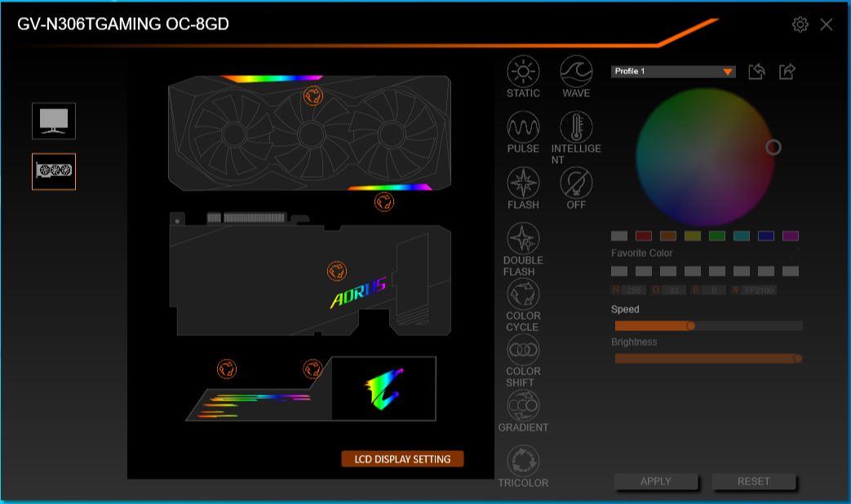Click the top fan-side LED zone marker
This screenshot has height=504, width=851.
click(313, 96)
